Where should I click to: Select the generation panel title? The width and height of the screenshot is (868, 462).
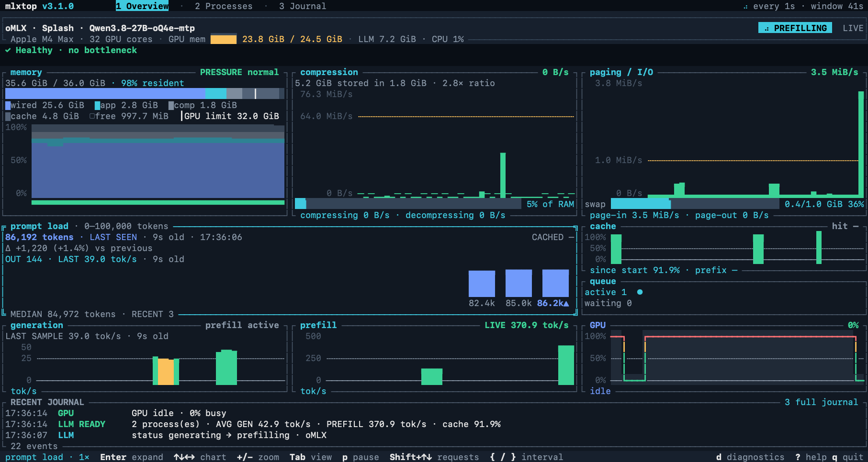point(37,325)
